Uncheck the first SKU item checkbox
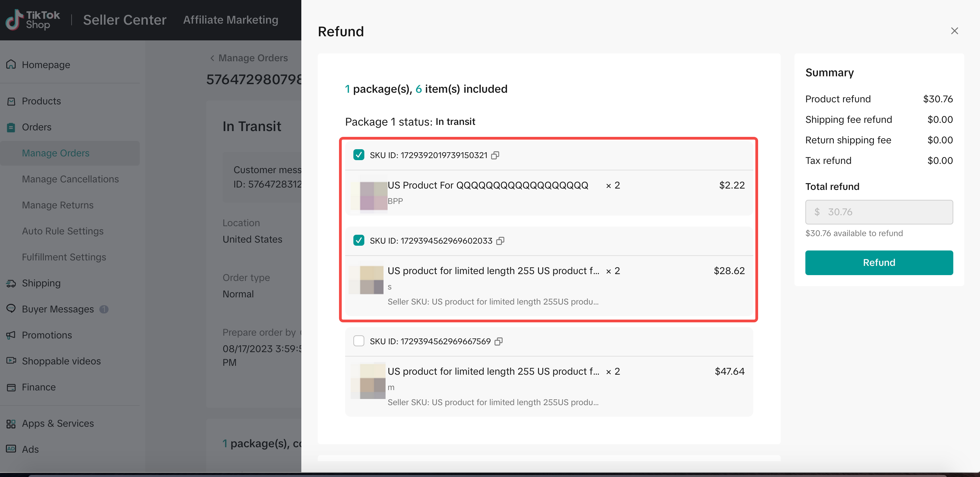This screenshot has width=980, height=477. [x=359, y=155]
